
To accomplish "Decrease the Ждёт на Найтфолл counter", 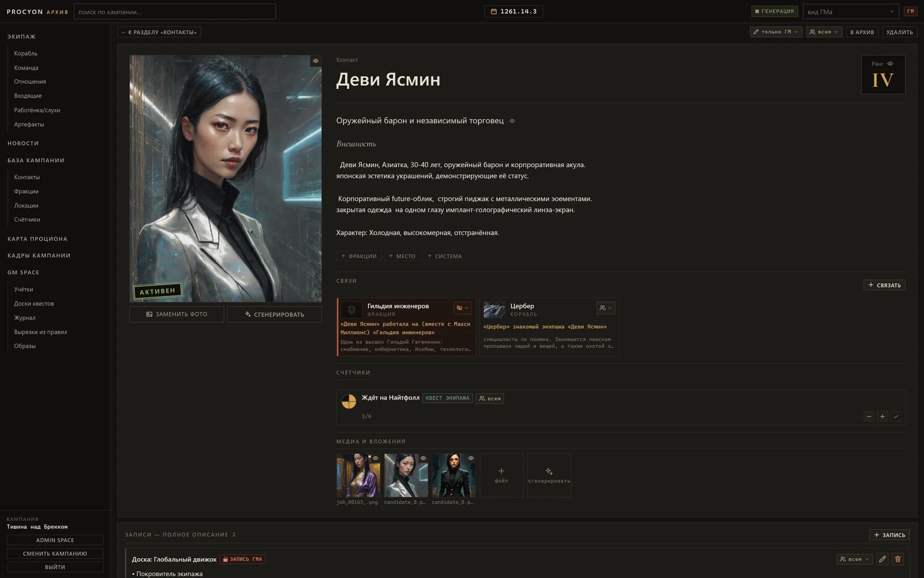I will [869, 417].
